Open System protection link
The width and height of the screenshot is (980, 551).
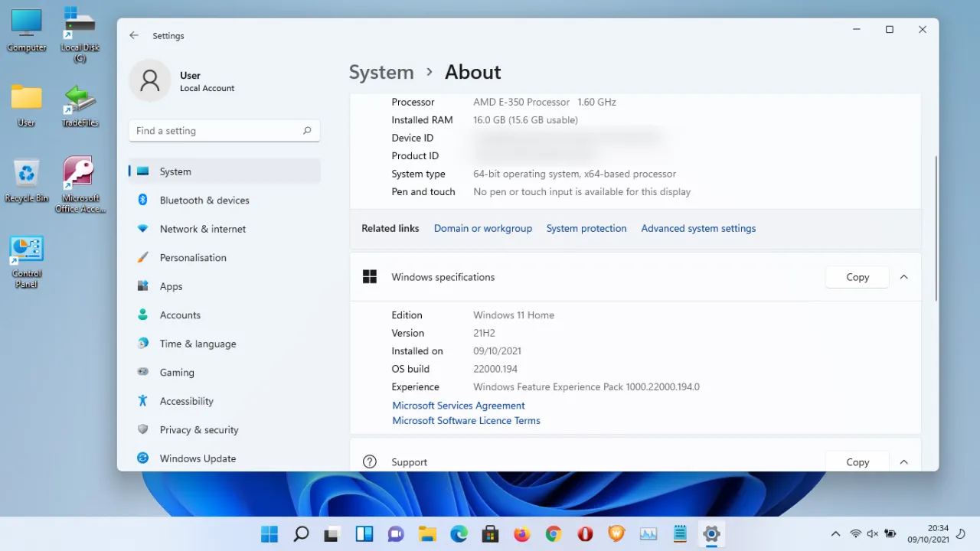tap(586, 228)
